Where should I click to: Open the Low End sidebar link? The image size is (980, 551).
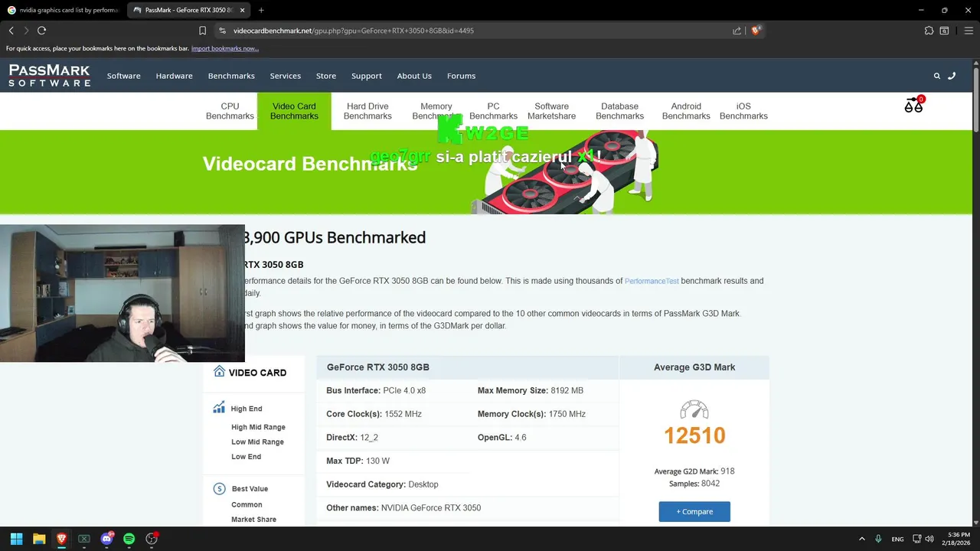click(246, 456)
